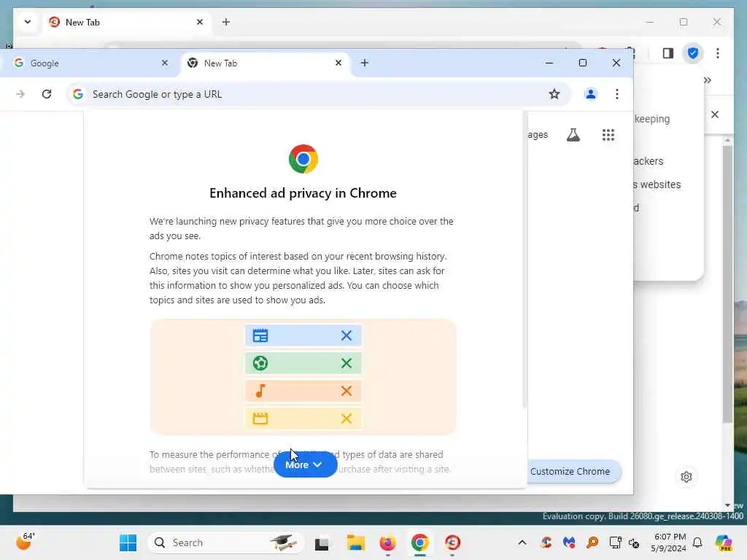Viewport: 747px width, 560px height.
Task: Click the 'ages' link near flask icon
Action: tap(538, 135)
